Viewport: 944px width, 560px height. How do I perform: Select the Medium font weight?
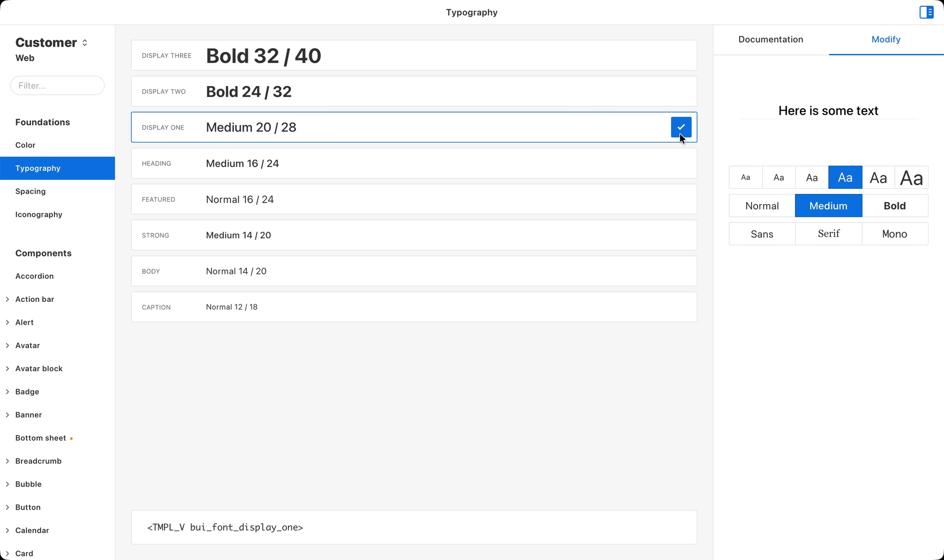coord(828,206)
